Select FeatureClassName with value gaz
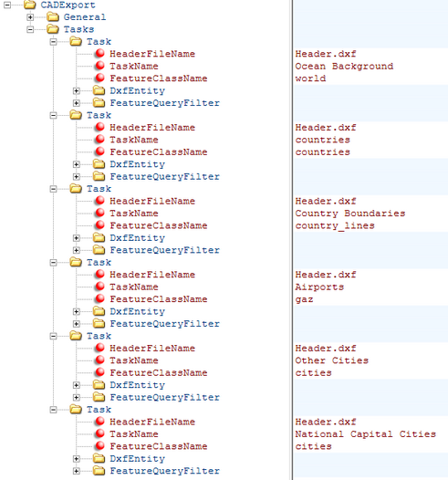 (159, 299)
